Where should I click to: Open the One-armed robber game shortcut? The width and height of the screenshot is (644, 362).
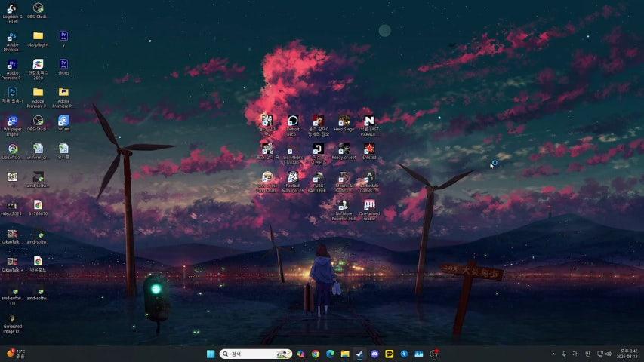[x=369, y=206]
